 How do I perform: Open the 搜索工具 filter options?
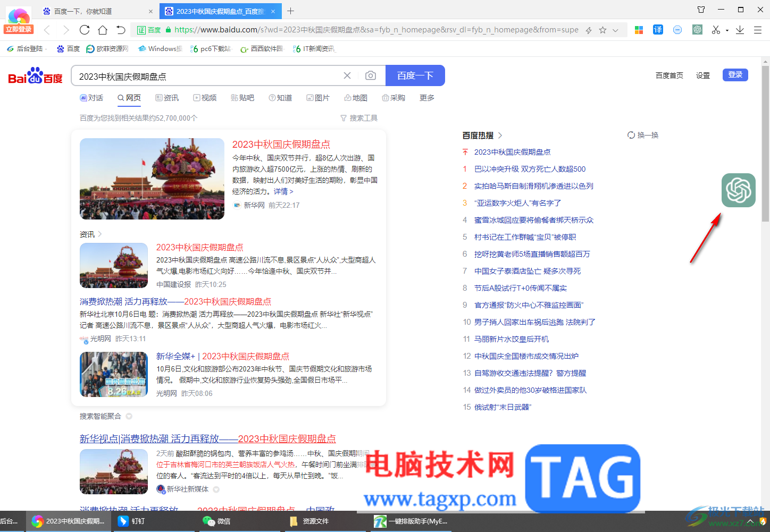point(359,118)
